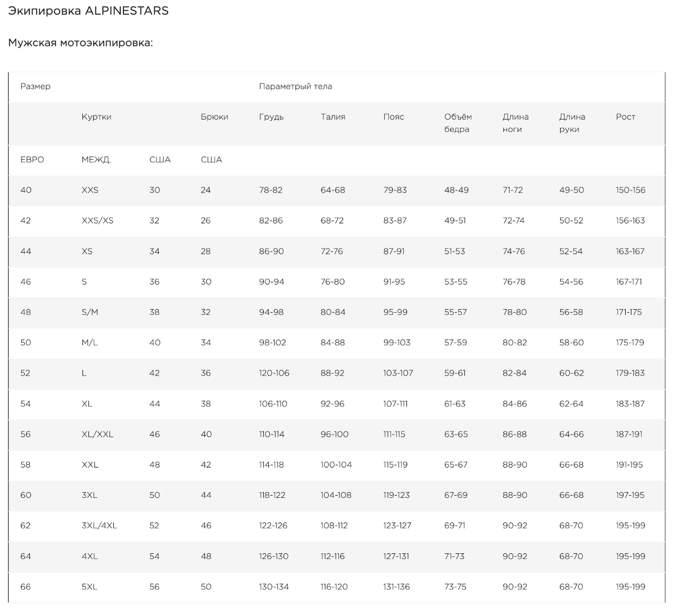
Task: Select the 3XL/4XL size cell
Action: point(99,526)
